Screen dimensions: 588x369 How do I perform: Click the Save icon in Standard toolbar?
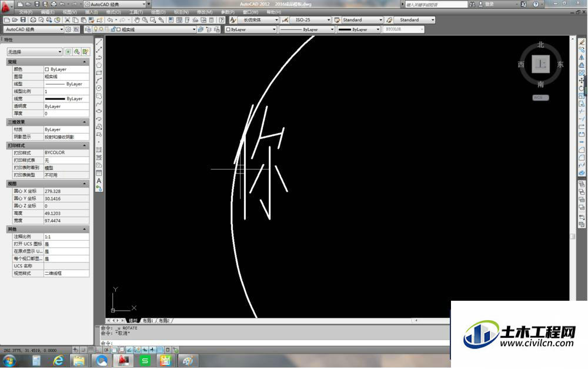pyautogui.click(x=23, y=20)
